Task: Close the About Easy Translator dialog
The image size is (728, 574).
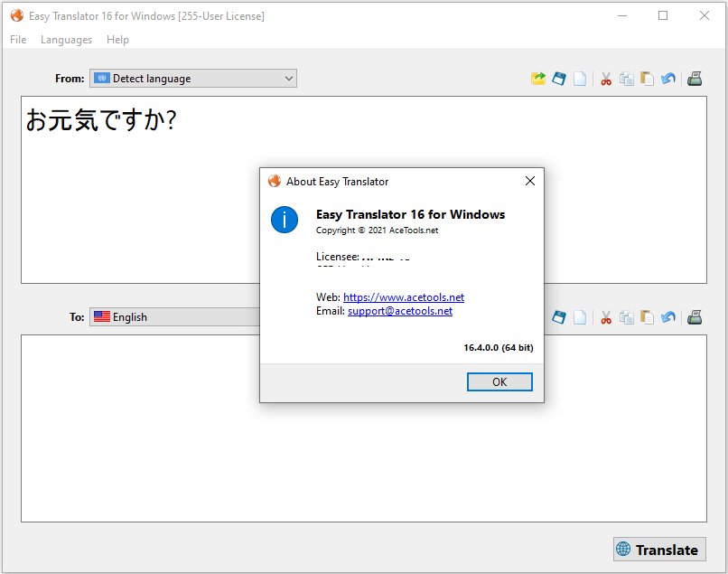Action: [x=530, y=182]
